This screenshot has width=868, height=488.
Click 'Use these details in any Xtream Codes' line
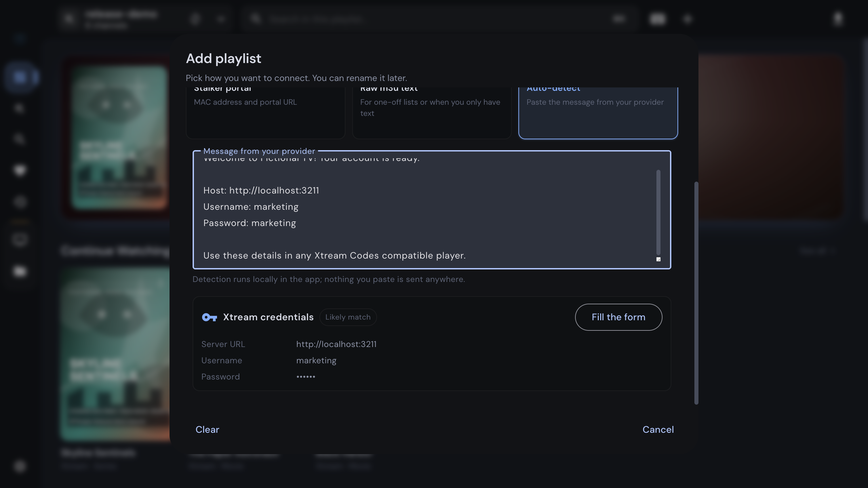point(334,256)
